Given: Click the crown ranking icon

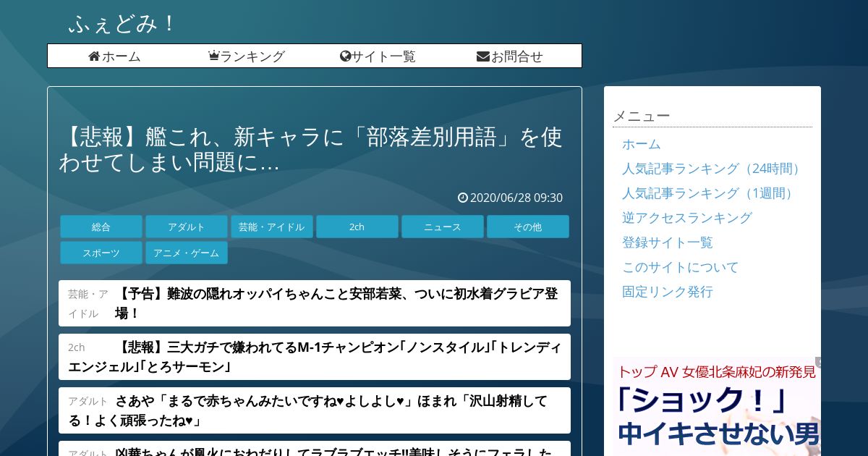Looking at the screenshot, I should point(213,56).
